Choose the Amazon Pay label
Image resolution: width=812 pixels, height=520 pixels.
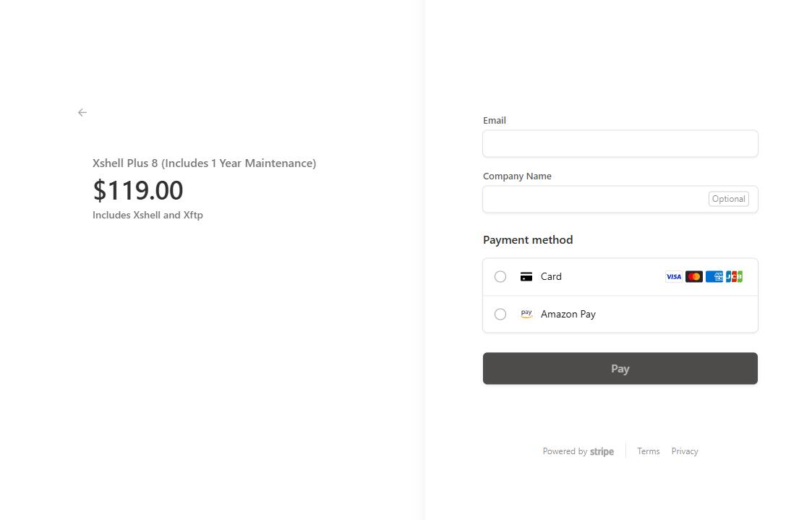click(x=568, y=315)
